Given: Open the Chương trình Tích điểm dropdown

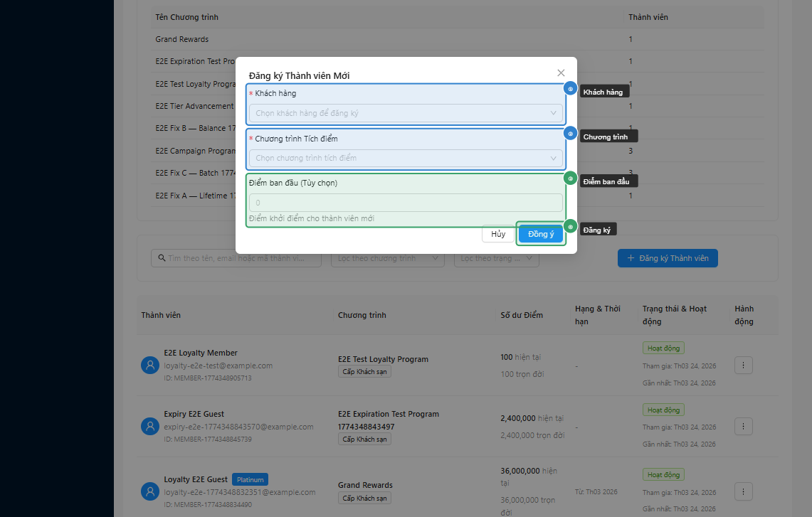Looking at the screenshot, I should click(x=406, y=158).
